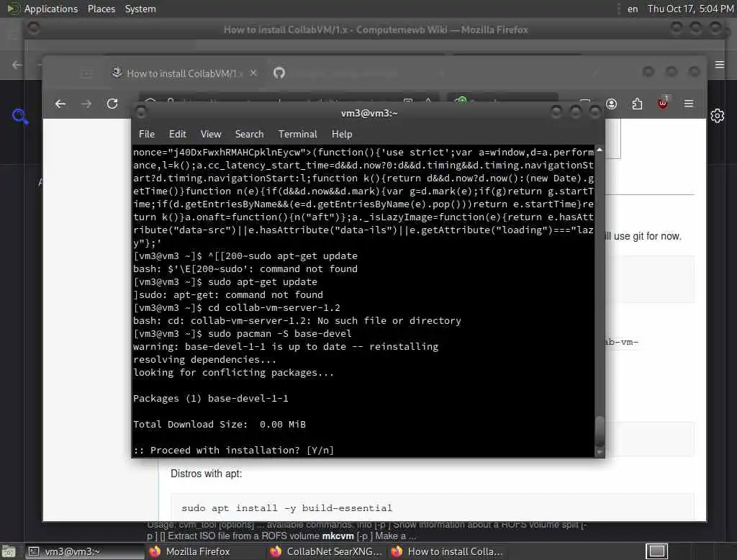Screen dimensions: 737x560
Task: Open the hamburger menu of the rear Firefox window
Action: [720, 64]
